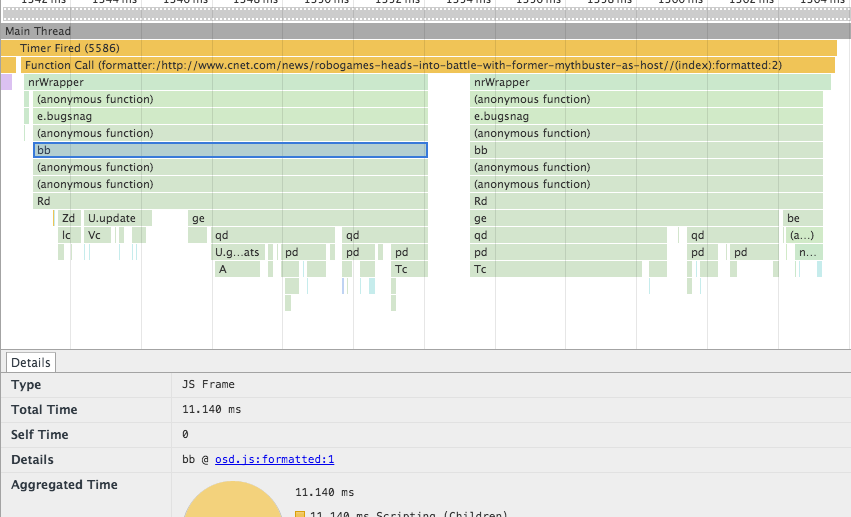Select the U.update frame
The height and width of the screenshot is (517, 851).
(118, 218)
